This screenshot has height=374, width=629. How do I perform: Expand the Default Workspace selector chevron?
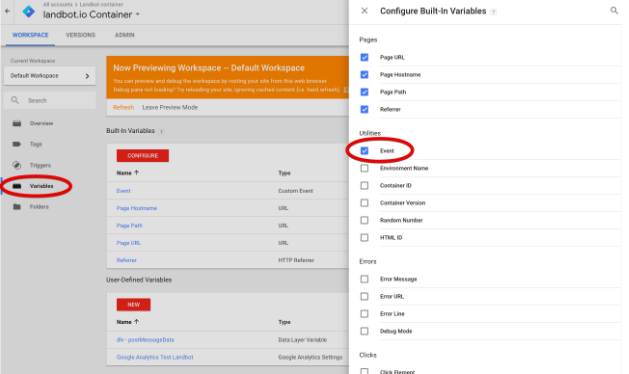[87, 76]
